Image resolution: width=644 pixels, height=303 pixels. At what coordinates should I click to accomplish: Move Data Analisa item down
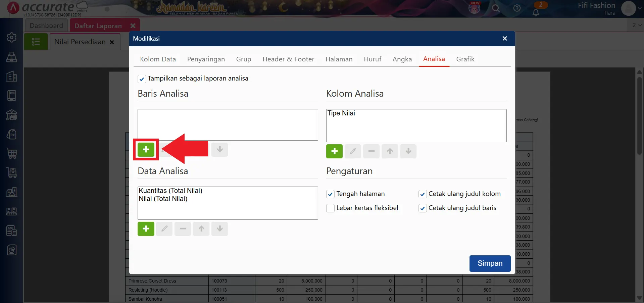point(220,229)
